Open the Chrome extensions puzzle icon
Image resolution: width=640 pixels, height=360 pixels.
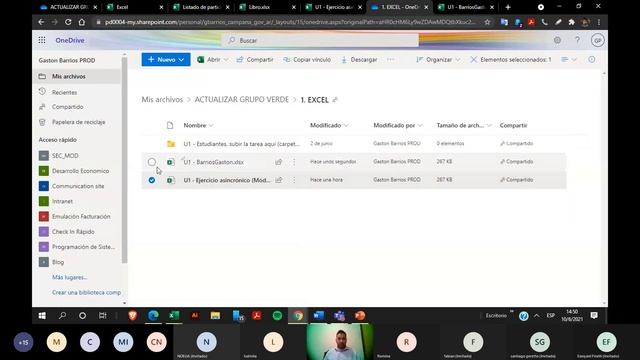coord(571,22)
